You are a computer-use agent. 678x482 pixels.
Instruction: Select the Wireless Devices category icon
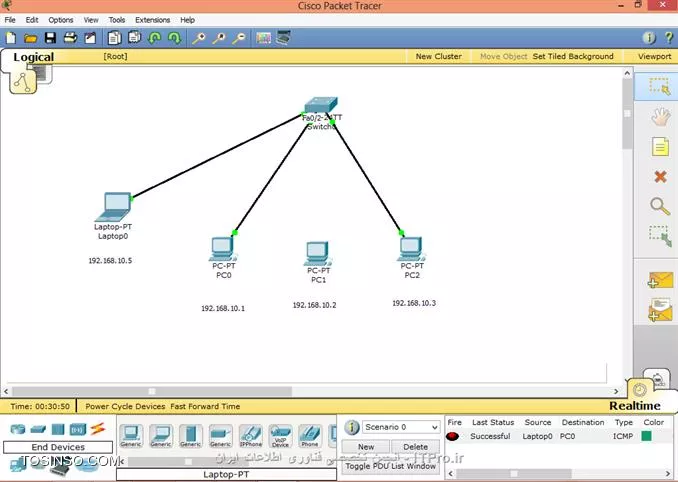click(78, 429)
